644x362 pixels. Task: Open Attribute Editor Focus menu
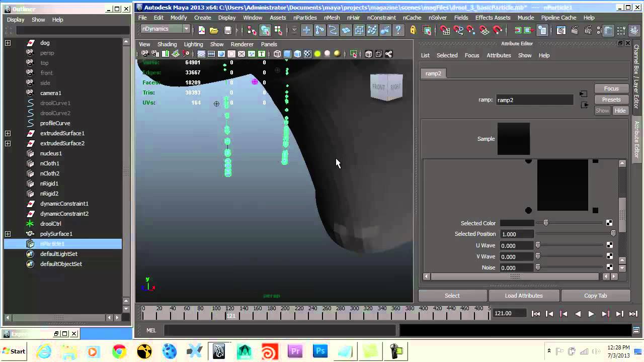[472, 55]
